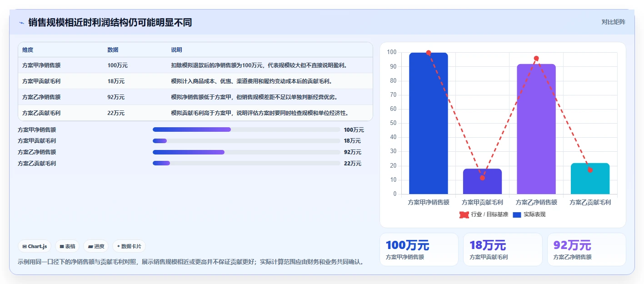Open the 18万元 KPI card
The image size is (644, 284).
pos(503,249)
